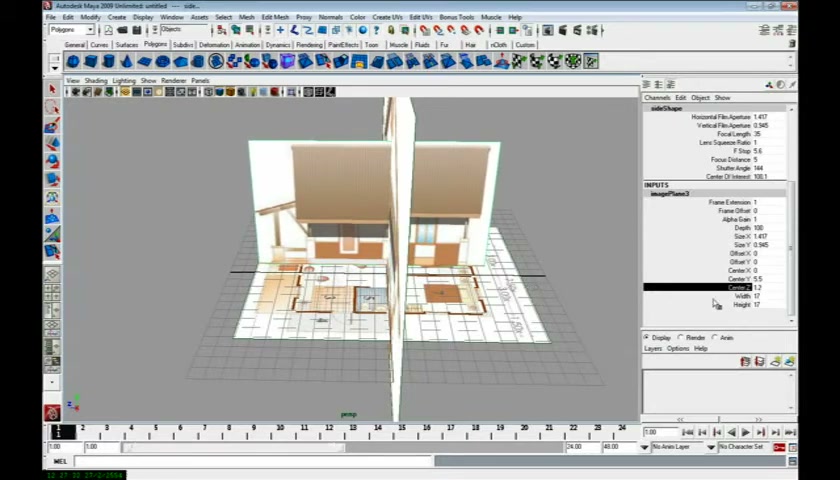Image resolution: width=840 pixels, height=480 pixels.
Task: Click the Save Scene icon
Action: coord(137,31)
